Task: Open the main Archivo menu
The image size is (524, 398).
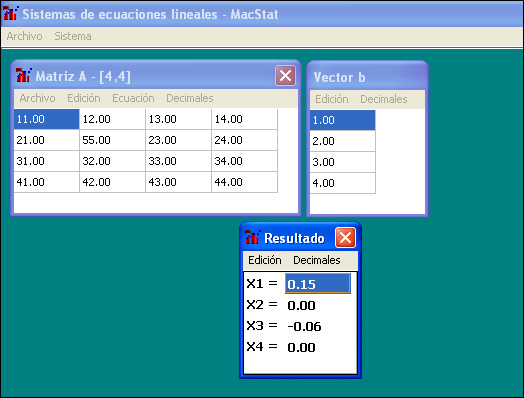Action: point(24,36)
